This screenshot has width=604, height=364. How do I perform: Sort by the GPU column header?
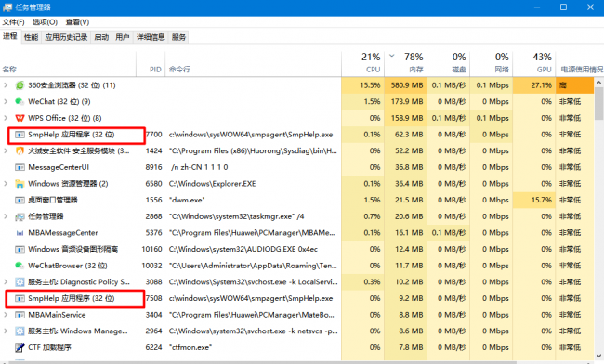click(534, 64)
